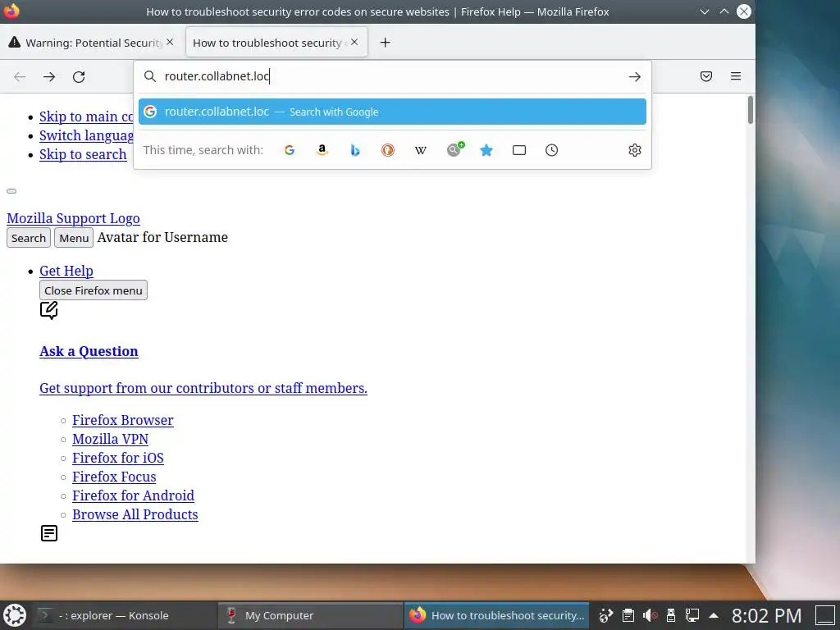Save page to Pocket
This screenshot has height=630, width=840.
tap(706, 76)
